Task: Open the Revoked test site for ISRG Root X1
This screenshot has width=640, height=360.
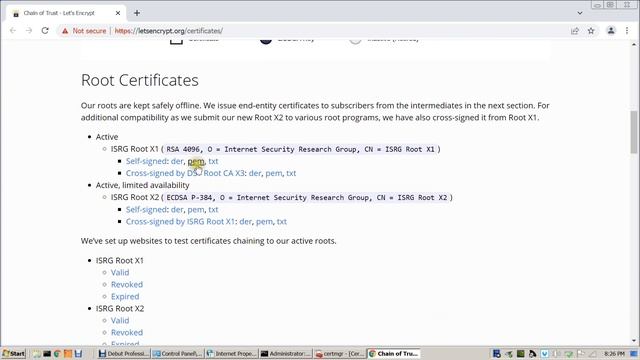Action: 127,284
